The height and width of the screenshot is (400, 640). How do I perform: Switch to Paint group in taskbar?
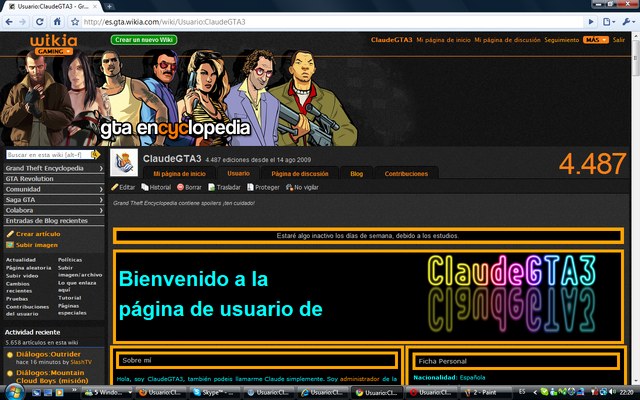486,392
